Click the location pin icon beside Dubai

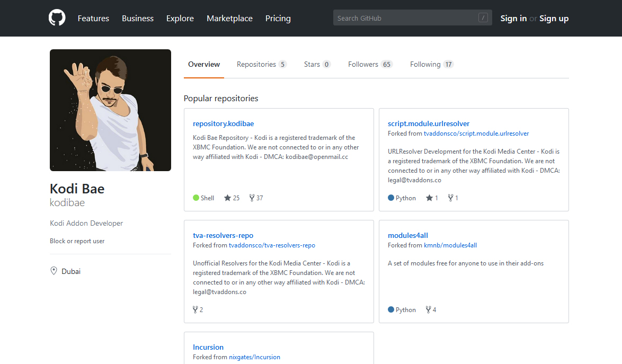(x=54, y=271)
